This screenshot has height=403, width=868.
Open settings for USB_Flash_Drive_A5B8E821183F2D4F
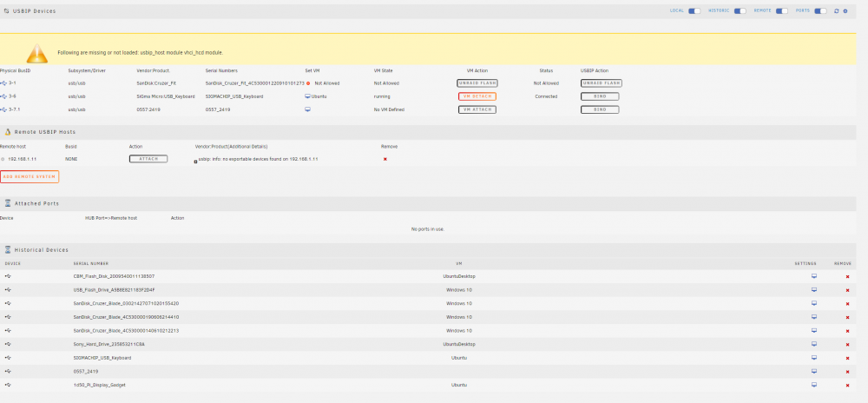point(814,289)
